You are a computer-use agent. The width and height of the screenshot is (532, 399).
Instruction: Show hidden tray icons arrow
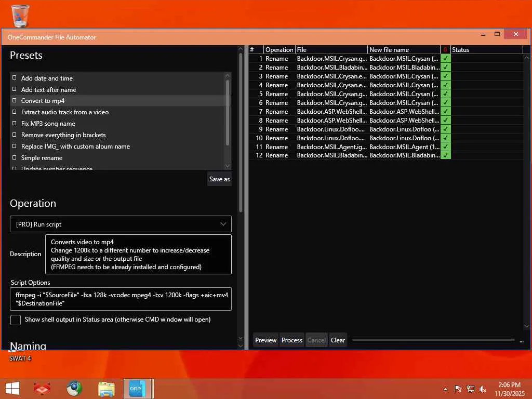click(x=445, y=389)
